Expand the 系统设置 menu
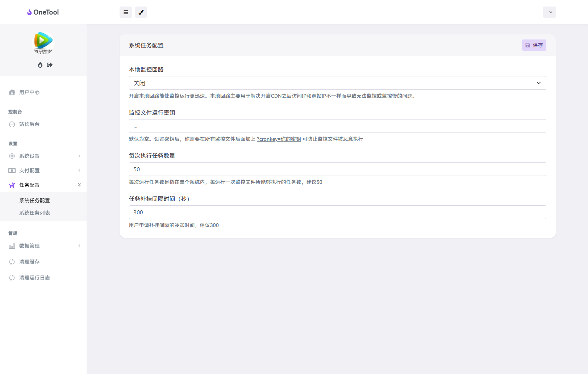 click(43, 156)
